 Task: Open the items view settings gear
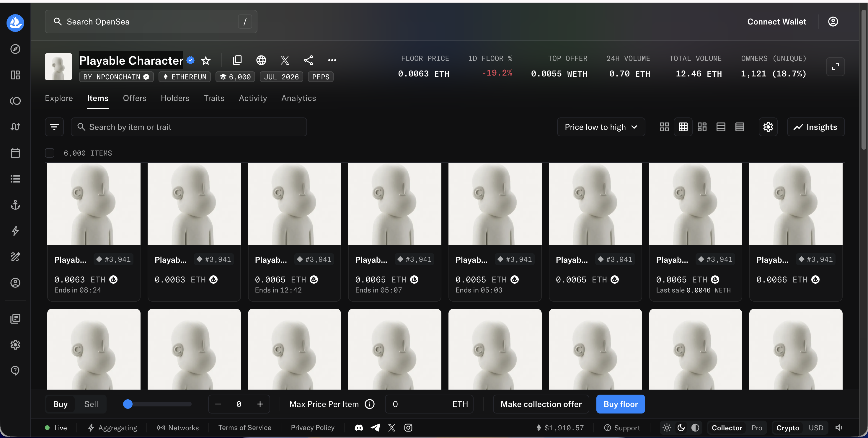[x=768, y=127]
